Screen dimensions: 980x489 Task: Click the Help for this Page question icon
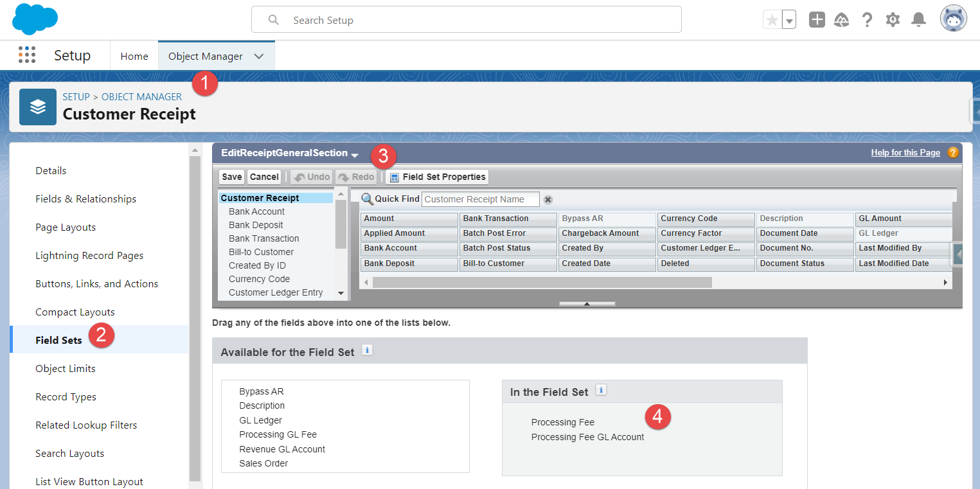(x=952, y=153)
